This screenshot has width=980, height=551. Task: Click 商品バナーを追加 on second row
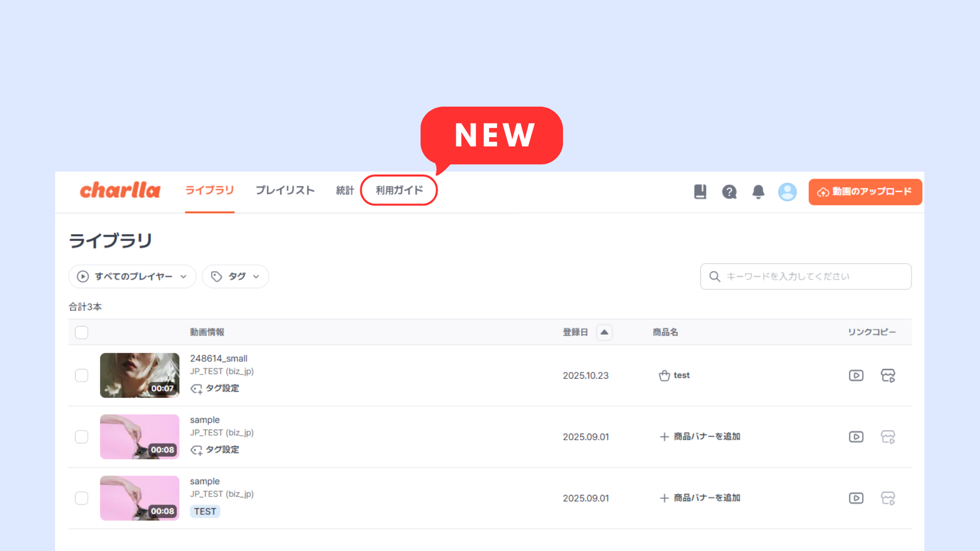(x=700, y=437)
